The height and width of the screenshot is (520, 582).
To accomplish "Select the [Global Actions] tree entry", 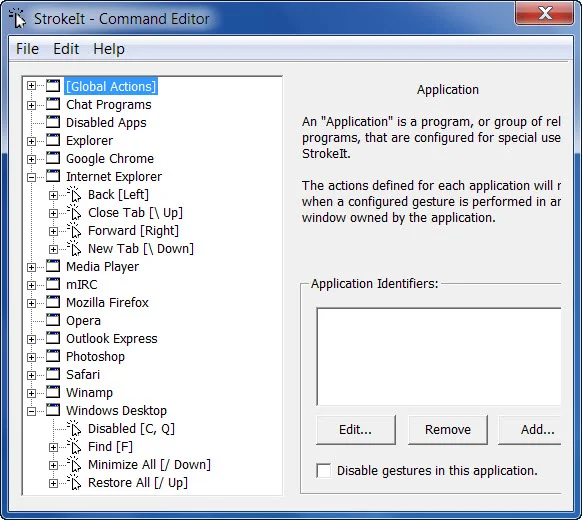I will (x=111, y=86).
